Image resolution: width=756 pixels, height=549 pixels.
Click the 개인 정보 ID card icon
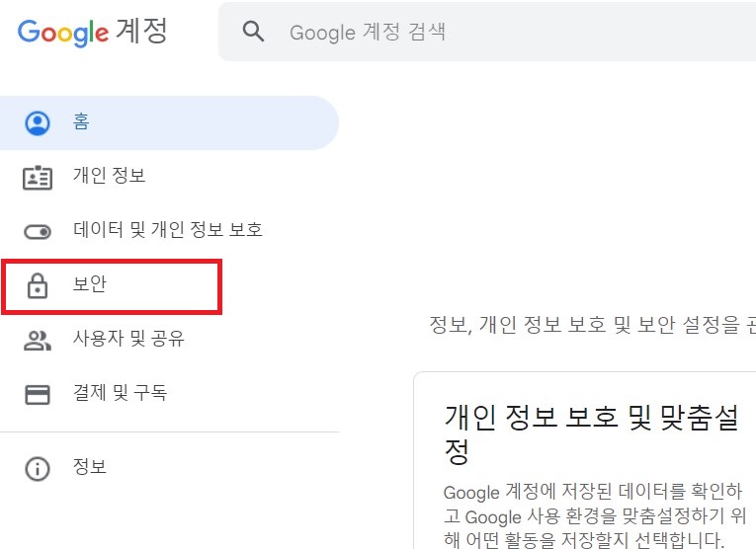click(x=38, y=177)
